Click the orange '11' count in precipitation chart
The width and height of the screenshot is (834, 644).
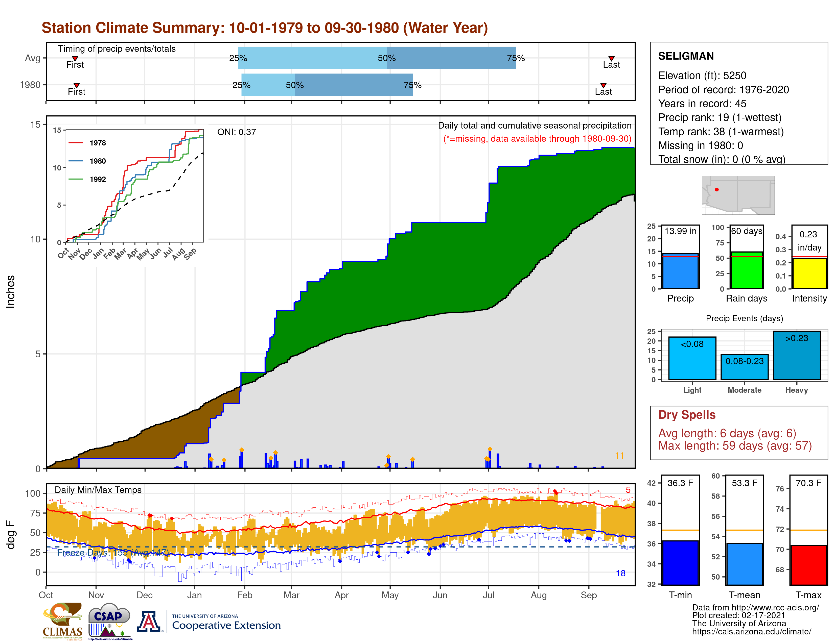coord(619,456)
